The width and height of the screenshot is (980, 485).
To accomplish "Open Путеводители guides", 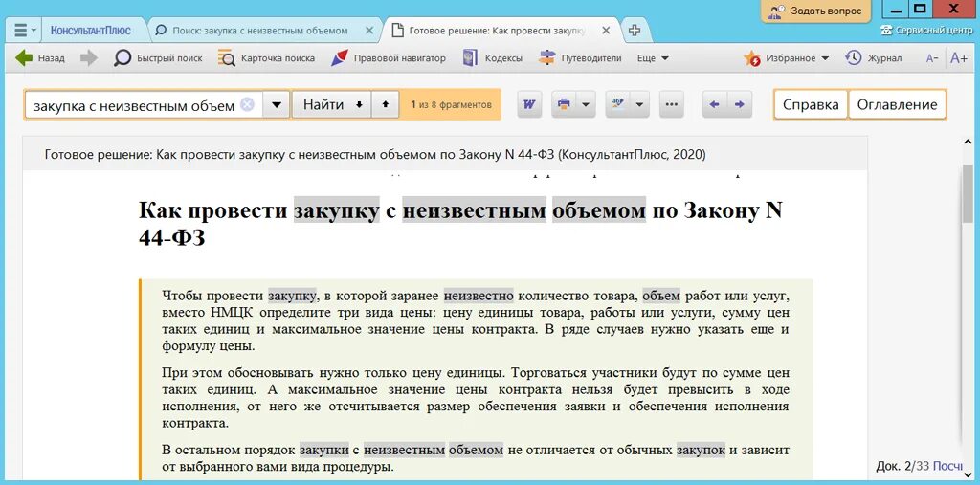I will pos(580,58).
